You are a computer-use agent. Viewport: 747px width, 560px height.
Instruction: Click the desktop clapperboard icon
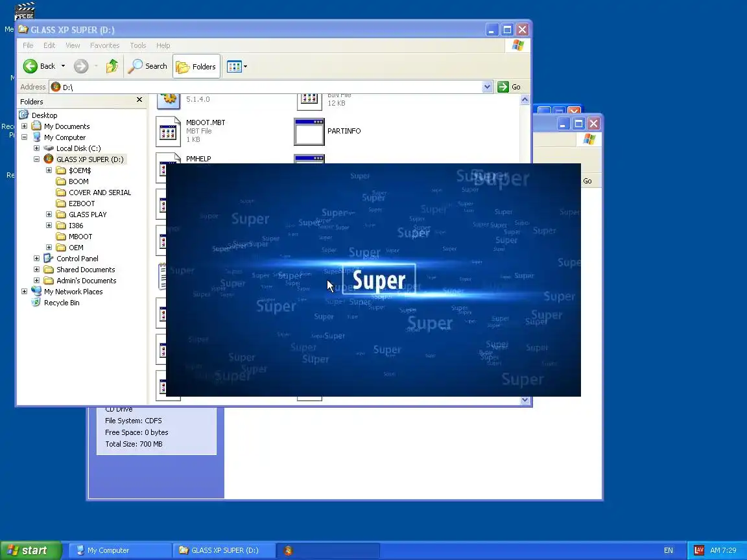pyautogui.click(x=24, y=11)
